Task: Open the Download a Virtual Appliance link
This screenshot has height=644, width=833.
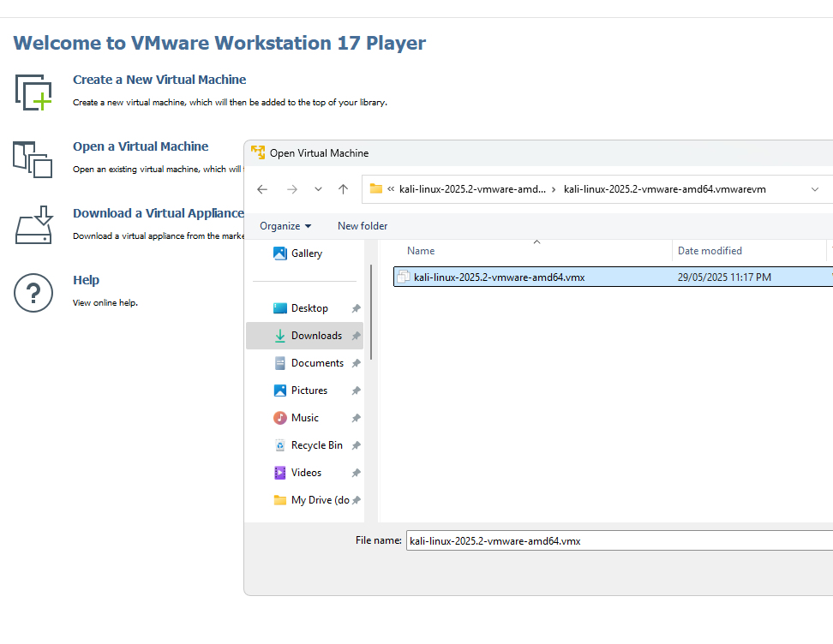Action: click(x=159, y=213)
